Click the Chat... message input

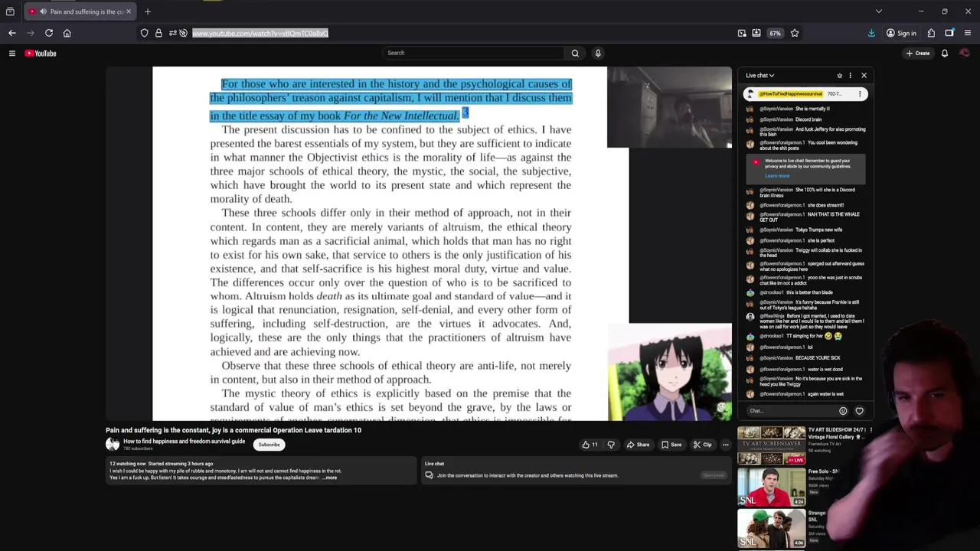(x=791, y=411)
